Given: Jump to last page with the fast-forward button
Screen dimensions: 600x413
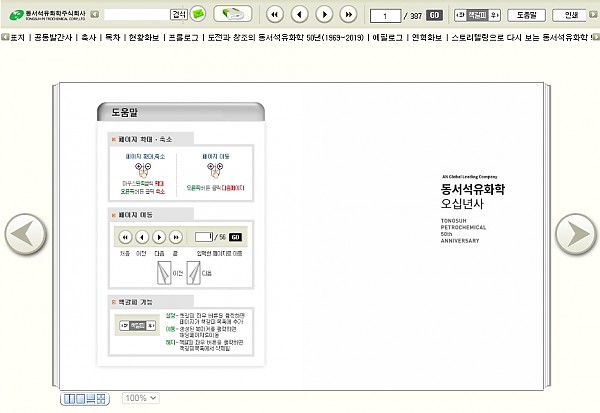Looking at the screenshot, I should click(x=349, y=15).
